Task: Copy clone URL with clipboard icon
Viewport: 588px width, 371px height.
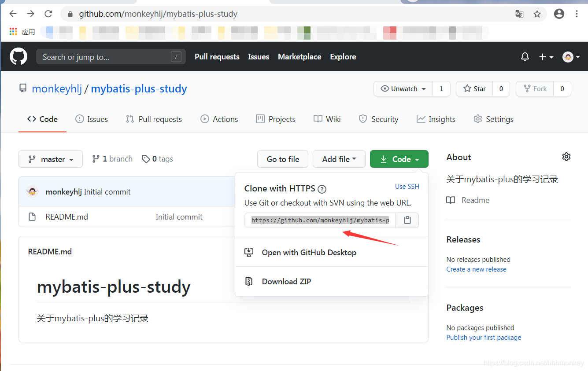Action: [407, 220]
